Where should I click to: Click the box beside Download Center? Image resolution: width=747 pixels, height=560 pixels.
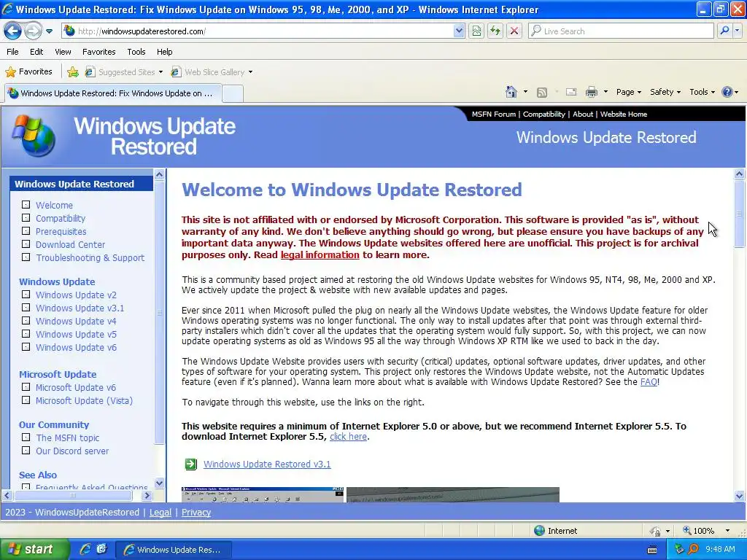pos(26,244)
